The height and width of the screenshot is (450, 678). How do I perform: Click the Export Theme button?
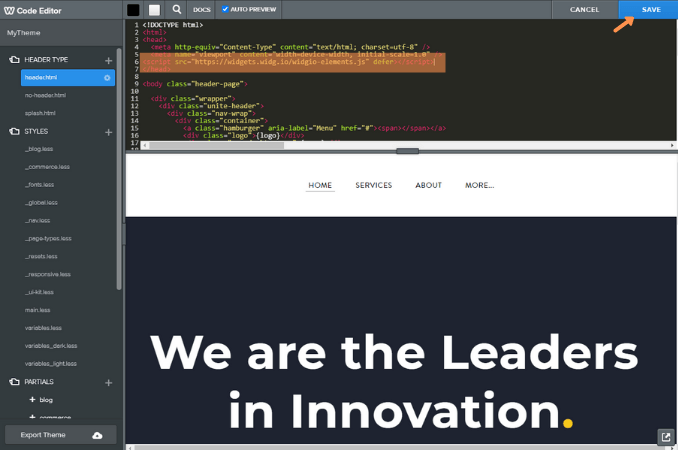(61, 435)
